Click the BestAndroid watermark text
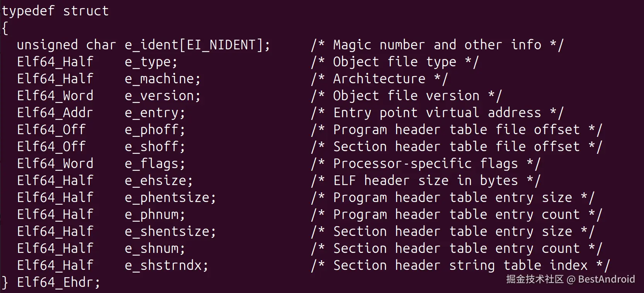This screenshot has width=644, height=293. point(606,279)
